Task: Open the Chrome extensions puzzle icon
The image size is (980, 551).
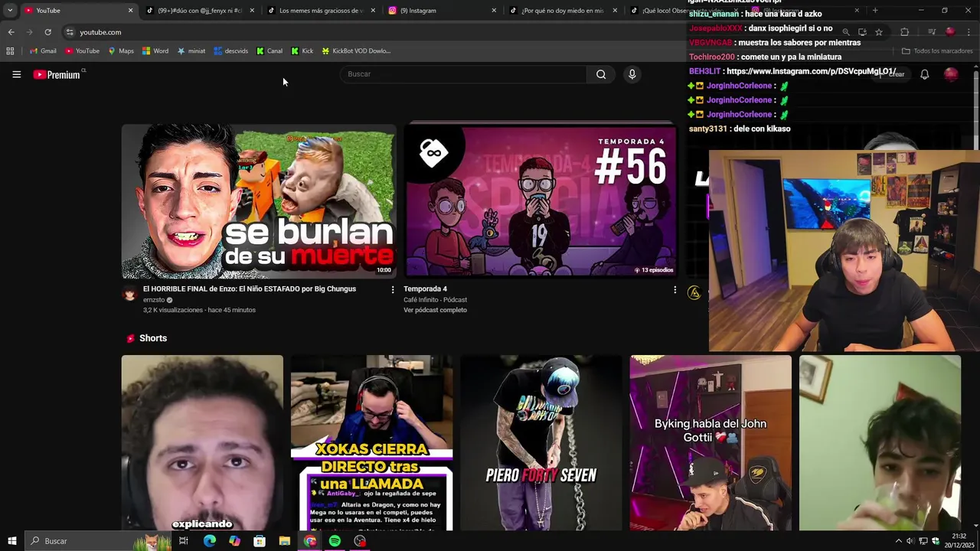Action: pyautogui.click(x=904, y=32)
